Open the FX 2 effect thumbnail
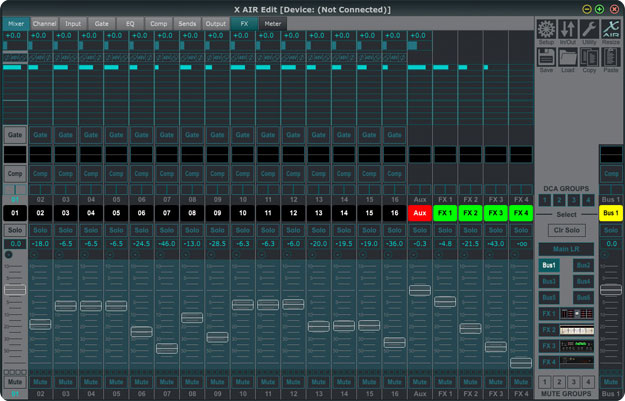Screen dimensions: 625x401 [x=577, y=330]
